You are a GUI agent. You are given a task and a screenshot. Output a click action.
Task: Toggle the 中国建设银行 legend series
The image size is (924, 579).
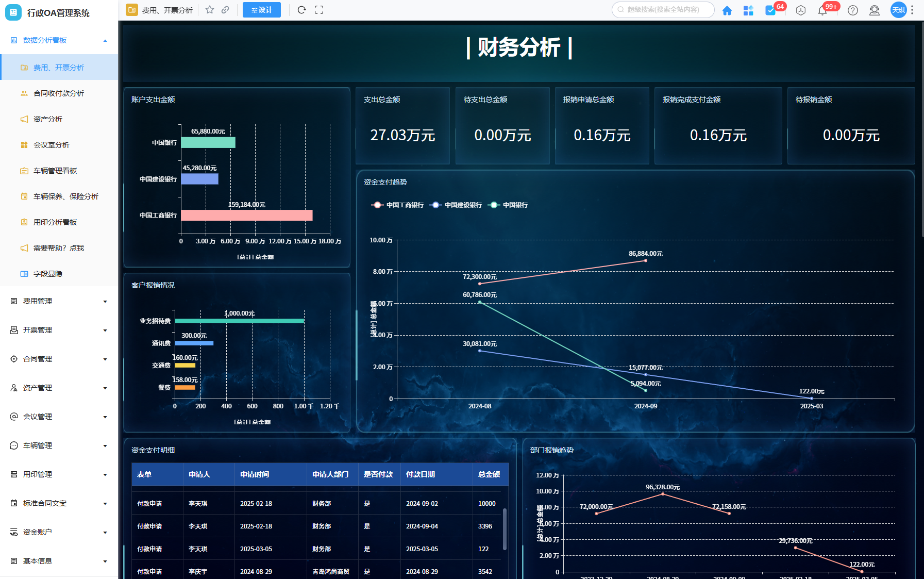tap(456, 205)
